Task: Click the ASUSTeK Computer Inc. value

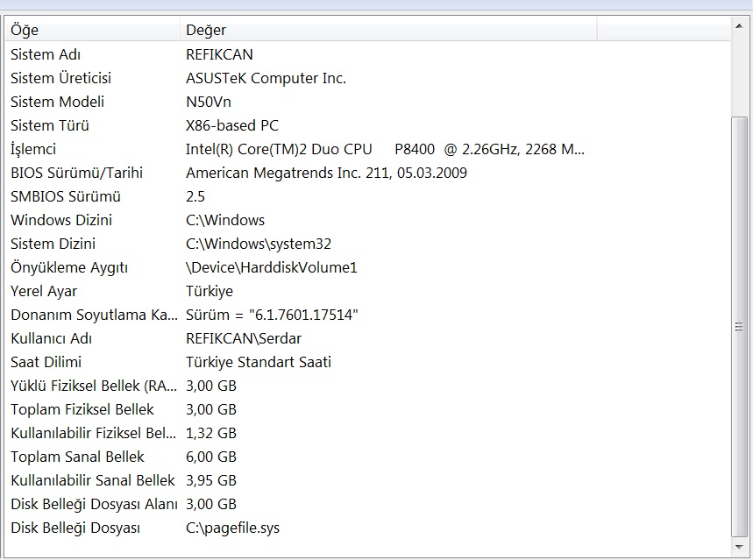Action: point(266,78)
